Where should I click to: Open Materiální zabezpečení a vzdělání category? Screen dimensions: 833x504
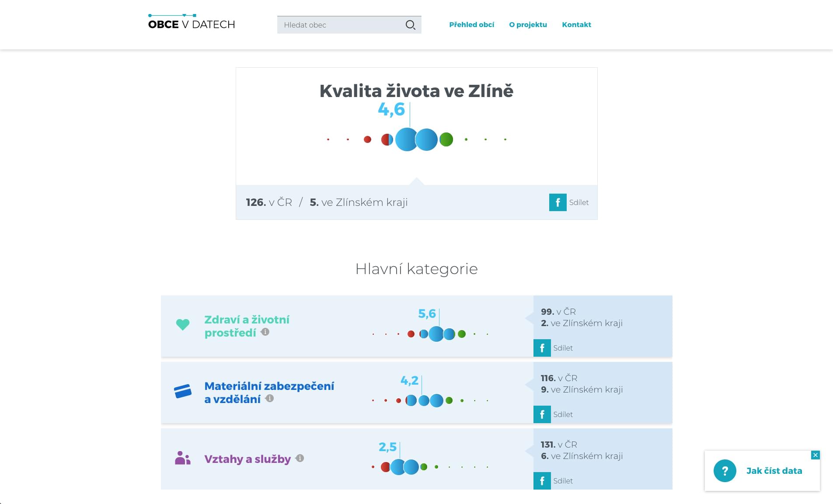(269, 393)
